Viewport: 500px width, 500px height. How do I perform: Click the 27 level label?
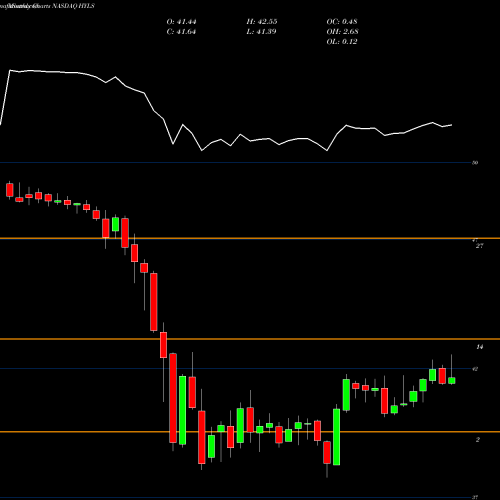click(x=479, y=246)
